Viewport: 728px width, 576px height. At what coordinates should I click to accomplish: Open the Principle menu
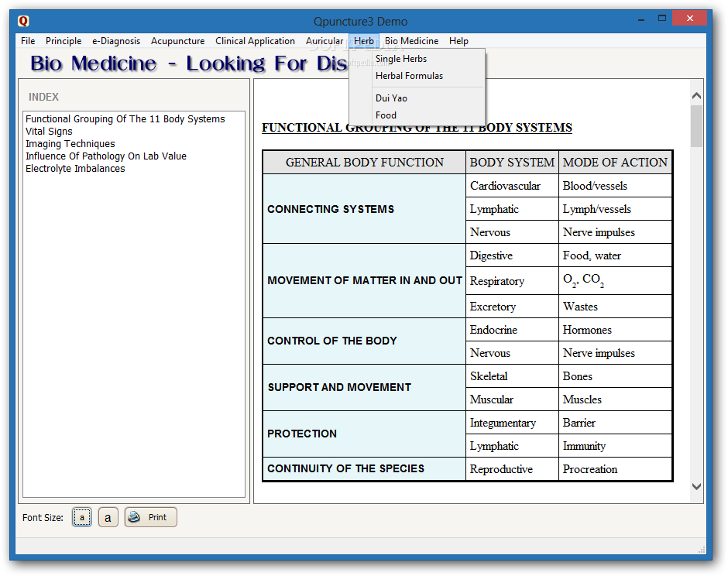[x=64, y=41]
